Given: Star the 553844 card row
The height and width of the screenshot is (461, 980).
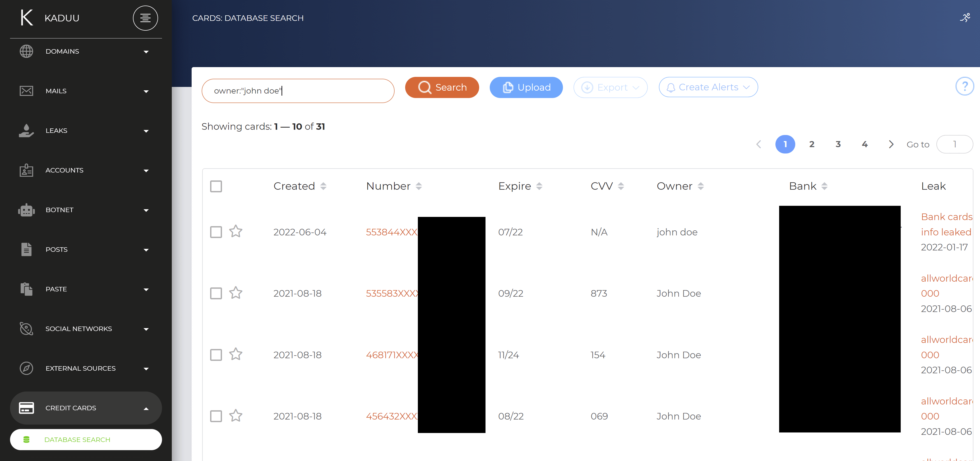Looking at the screenshot, I should [x=235, y=231].
